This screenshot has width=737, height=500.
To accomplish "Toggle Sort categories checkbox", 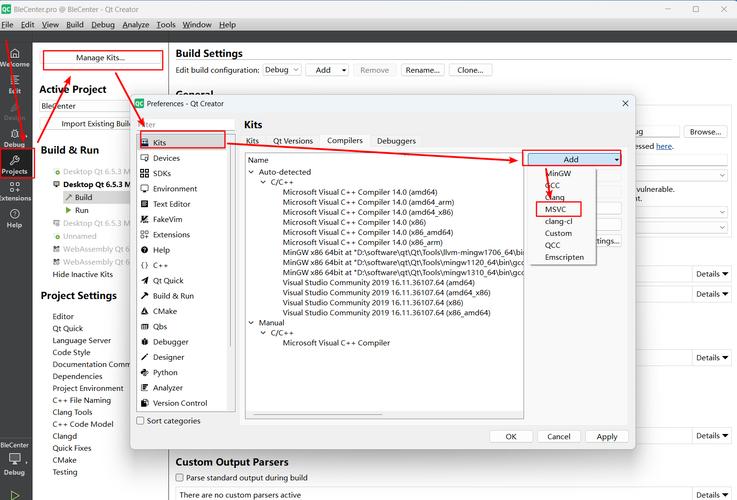I will [x=140, y=421].
